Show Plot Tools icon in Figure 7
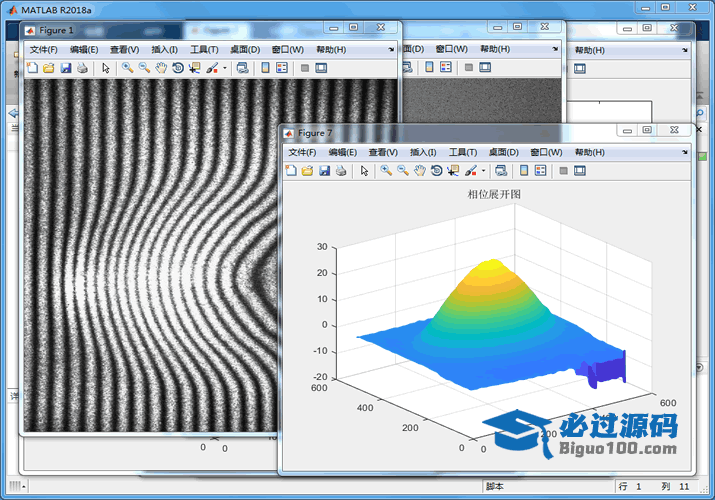The width and height of the screenshot is (715, 500). (580, 171)
